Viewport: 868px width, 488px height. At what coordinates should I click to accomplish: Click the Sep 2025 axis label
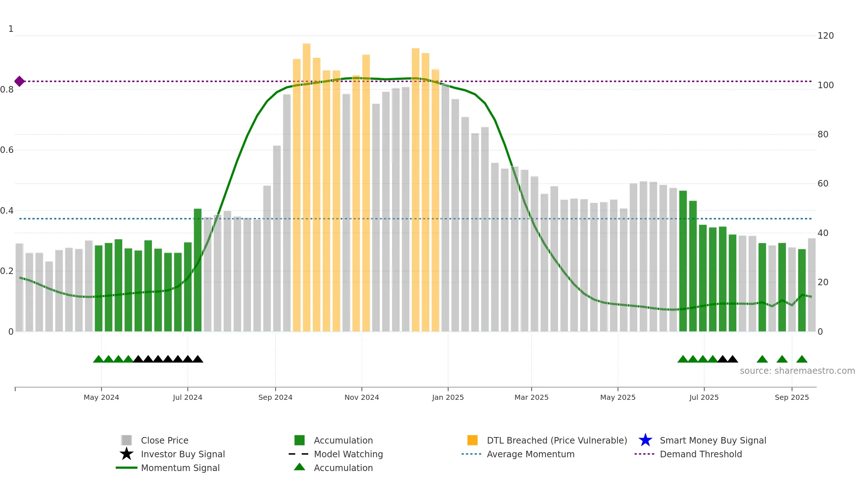point(792,397)
